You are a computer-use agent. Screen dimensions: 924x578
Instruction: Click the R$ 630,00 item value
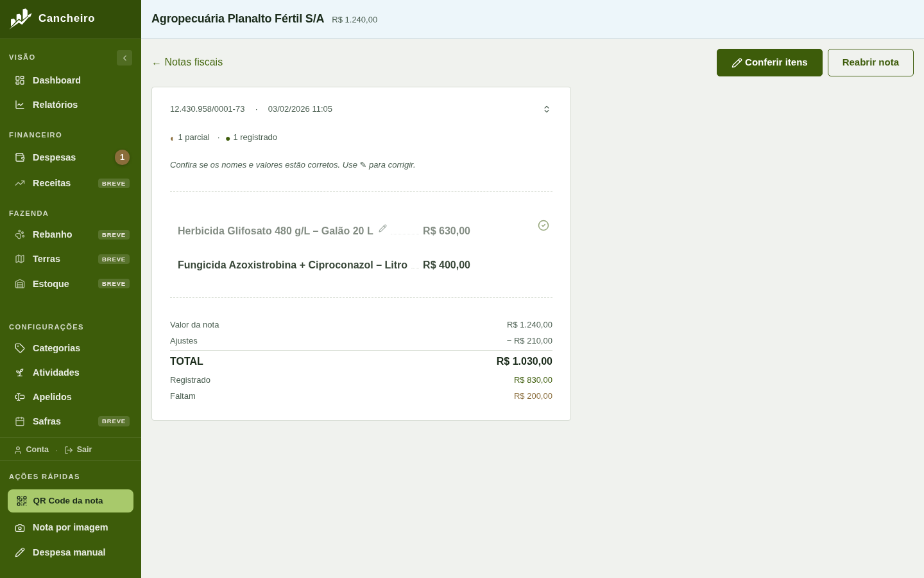(447, 231)
